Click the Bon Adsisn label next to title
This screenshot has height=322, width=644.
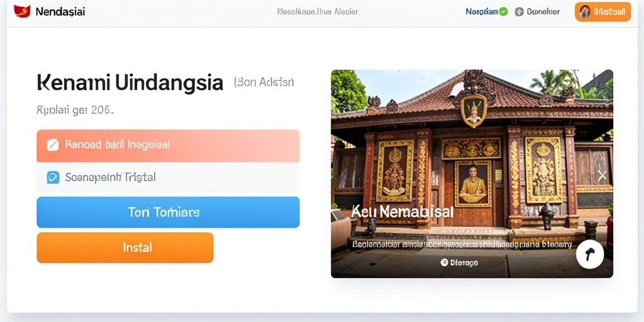[264, 82]
